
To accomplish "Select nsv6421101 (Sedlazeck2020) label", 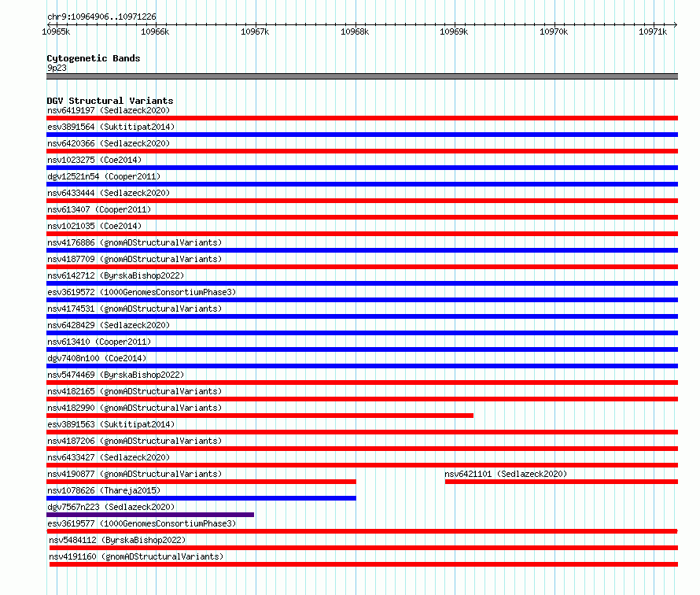I will [506, 474].
